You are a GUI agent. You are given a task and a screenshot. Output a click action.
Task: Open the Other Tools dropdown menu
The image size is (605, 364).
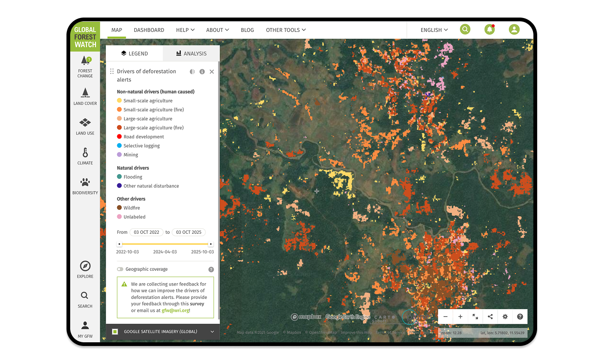tap(285, 30)
